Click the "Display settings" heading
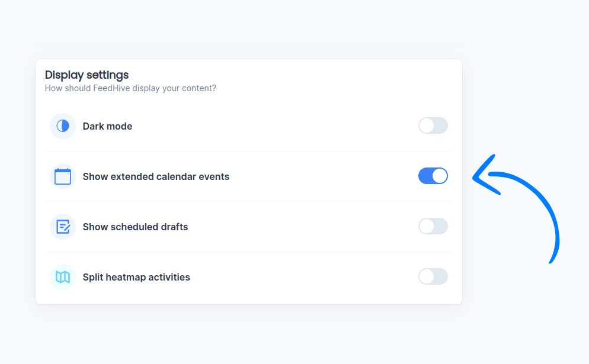This screenshot has height=364, width=589. 87,75
